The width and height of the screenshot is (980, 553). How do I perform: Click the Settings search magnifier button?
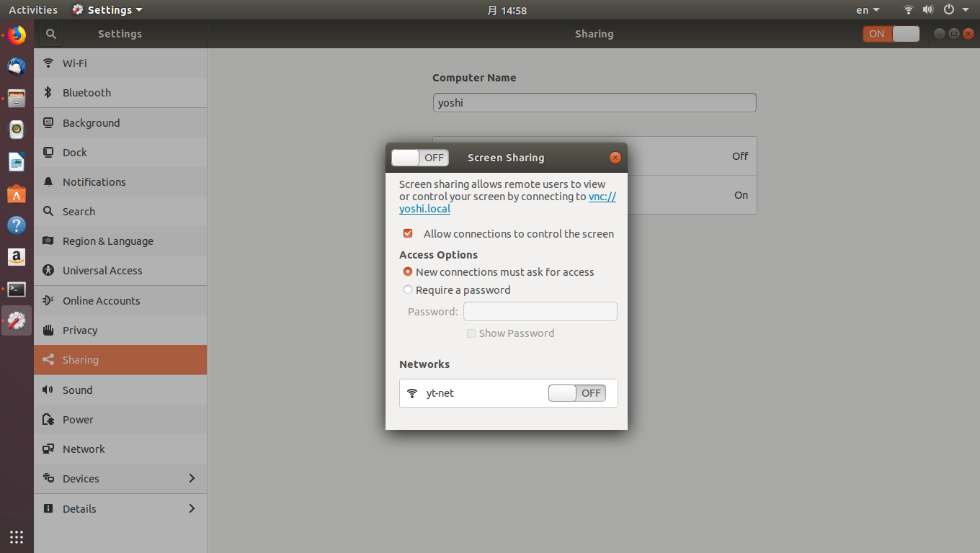point(50,34)
